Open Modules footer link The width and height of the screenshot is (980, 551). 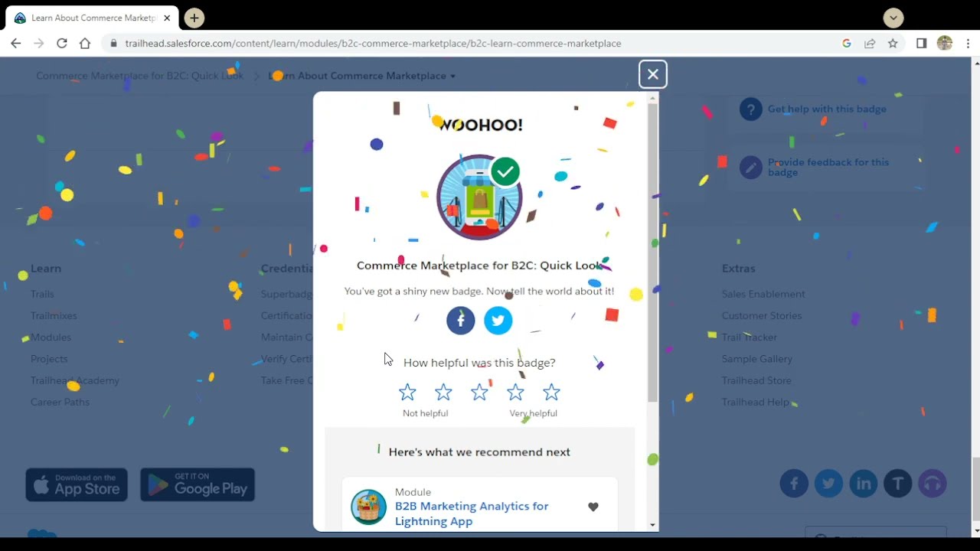(51, 337)
